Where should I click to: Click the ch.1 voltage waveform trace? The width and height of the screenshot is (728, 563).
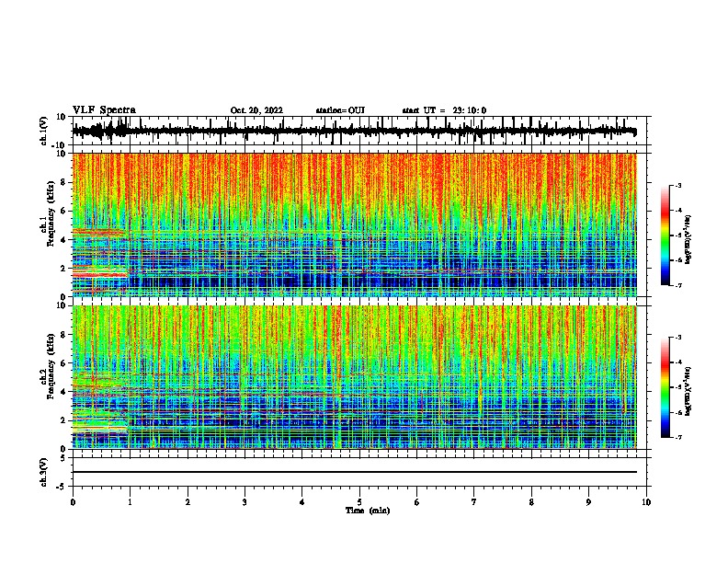(354, 132)
